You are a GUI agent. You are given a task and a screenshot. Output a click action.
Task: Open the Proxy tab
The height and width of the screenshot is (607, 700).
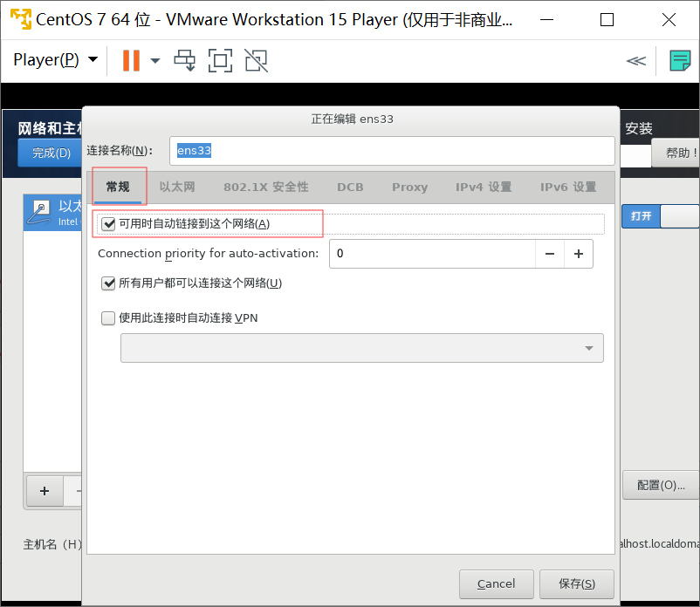coord(410,187)
